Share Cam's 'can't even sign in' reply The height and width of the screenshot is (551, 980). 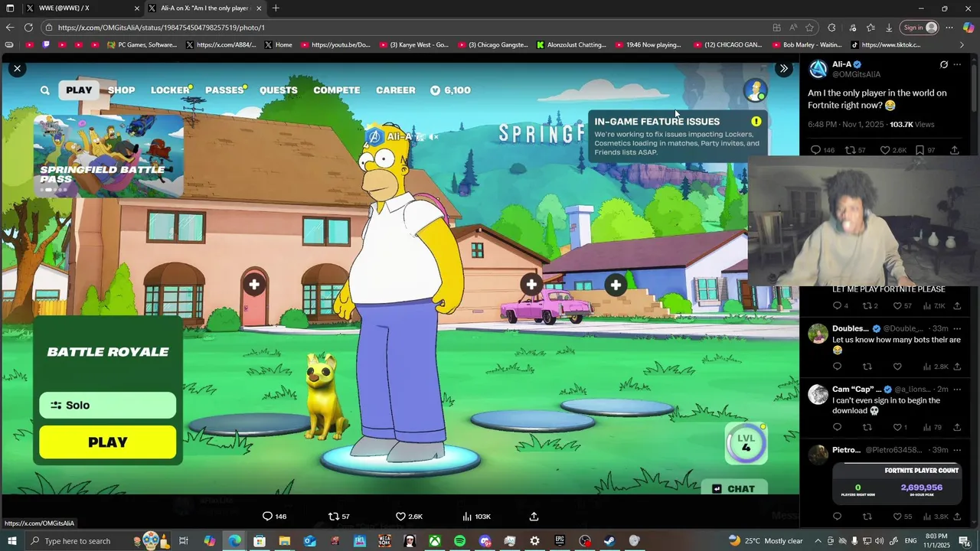tap(957, 427)
